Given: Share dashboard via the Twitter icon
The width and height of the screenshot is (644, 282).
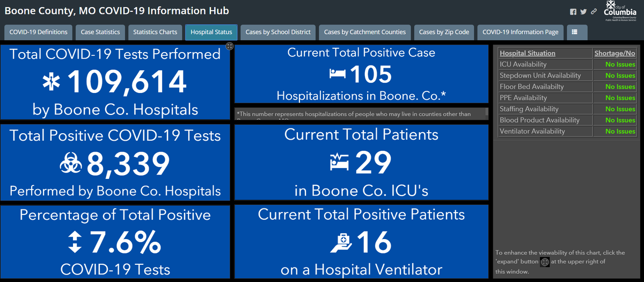Looking at the screenshot, I should point(583,12).
